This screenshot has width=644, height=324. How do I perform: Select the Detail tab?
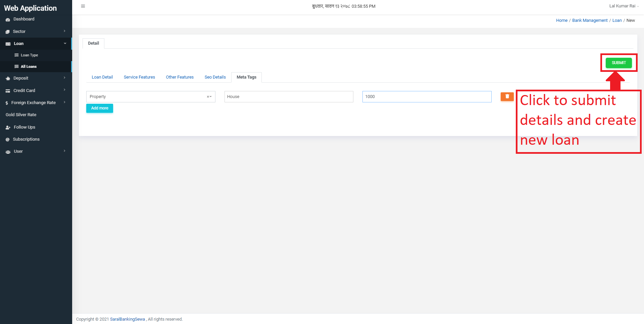pyautogui.click(x=93, y=43)
